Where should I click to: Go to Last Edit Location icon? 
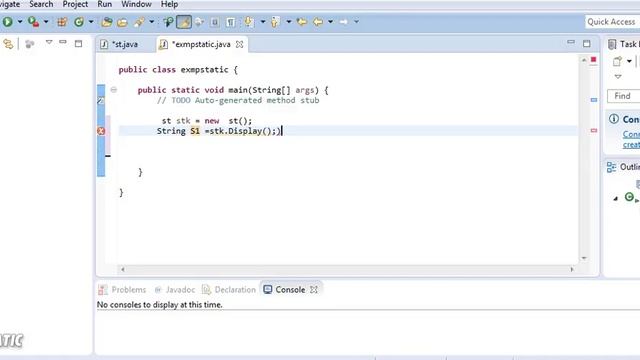click(302, 22)
